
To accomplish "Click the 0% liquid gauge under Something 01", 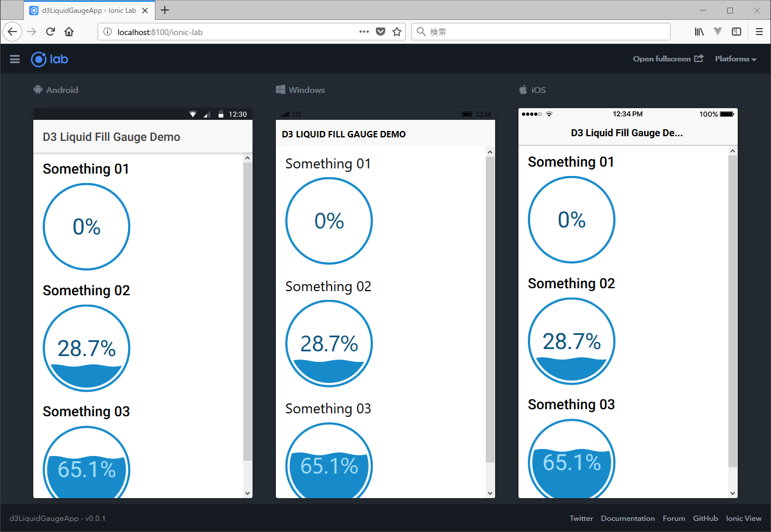I will point(86,226).
